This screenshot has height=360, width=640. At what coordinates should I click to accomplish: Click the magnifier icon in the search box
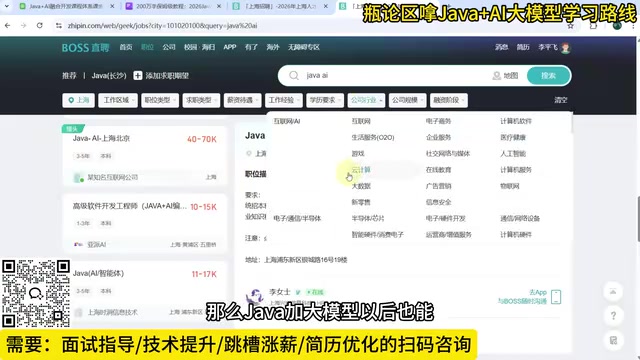tap(294, 76)
